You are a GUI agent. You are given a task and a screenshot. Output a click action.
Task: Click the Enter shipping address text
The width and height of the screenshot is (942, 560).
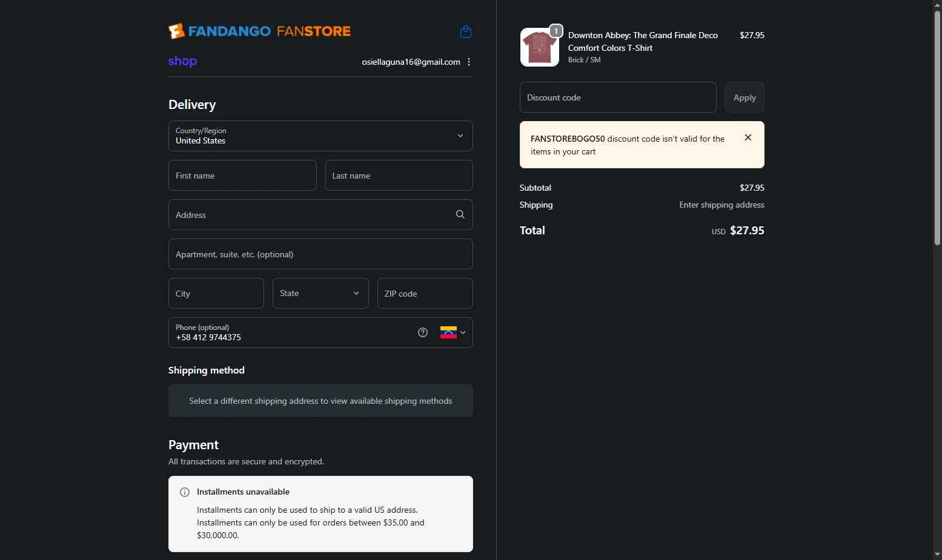721,205
